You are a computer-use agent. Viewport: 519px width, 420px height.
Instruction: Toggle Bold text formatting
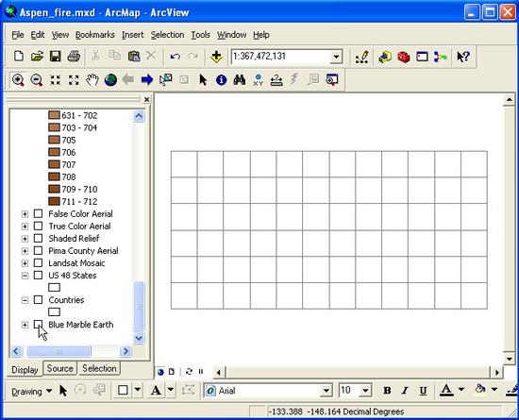point(387,391)
